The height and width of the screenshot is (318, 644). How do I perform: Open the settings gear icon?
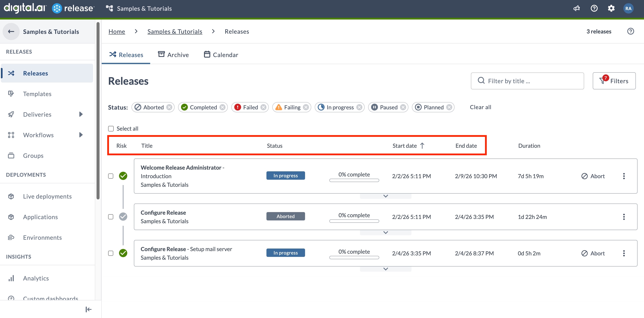click(x=611, y=9)
